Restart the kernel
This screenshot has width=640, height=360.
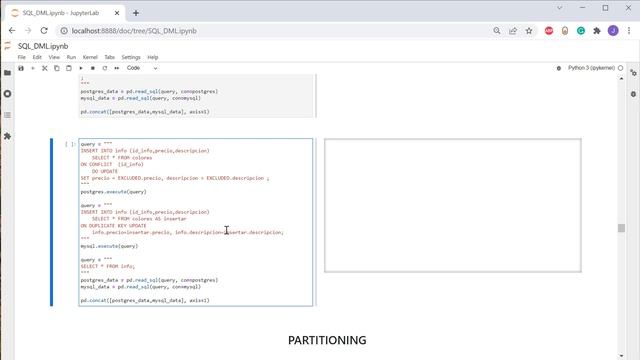point(105,68)
